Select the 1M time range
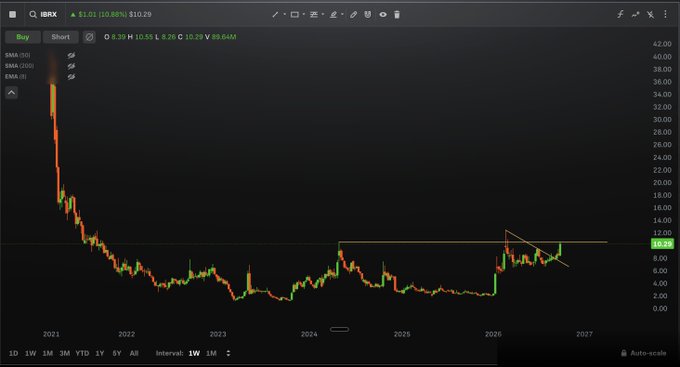This screenshot has width=680, height=367. pos(48,353)
